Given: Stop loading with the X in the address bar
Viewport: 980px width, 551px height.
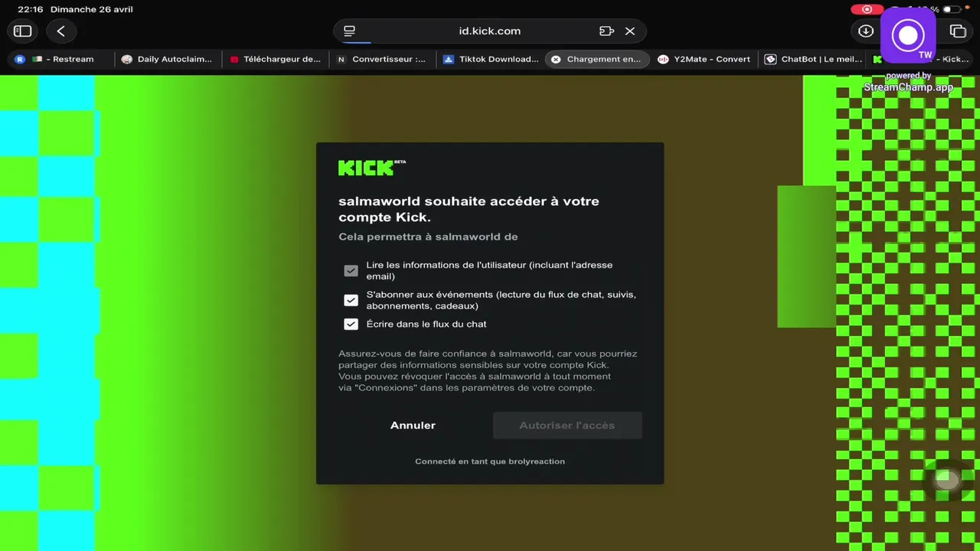Looking at the screenshot, I should tap(630, 31).
